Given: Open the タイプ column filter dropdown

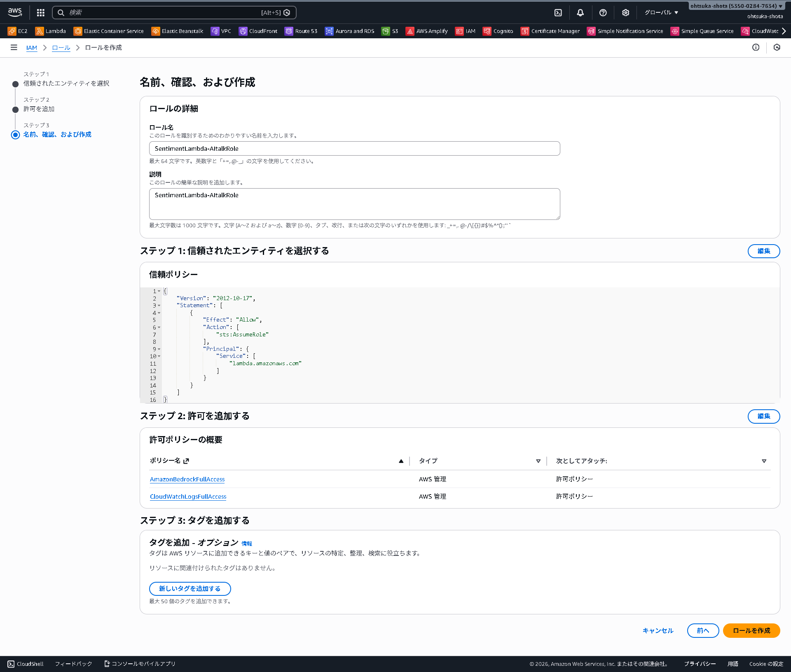Looking at the screenshot, I should 538,461.
